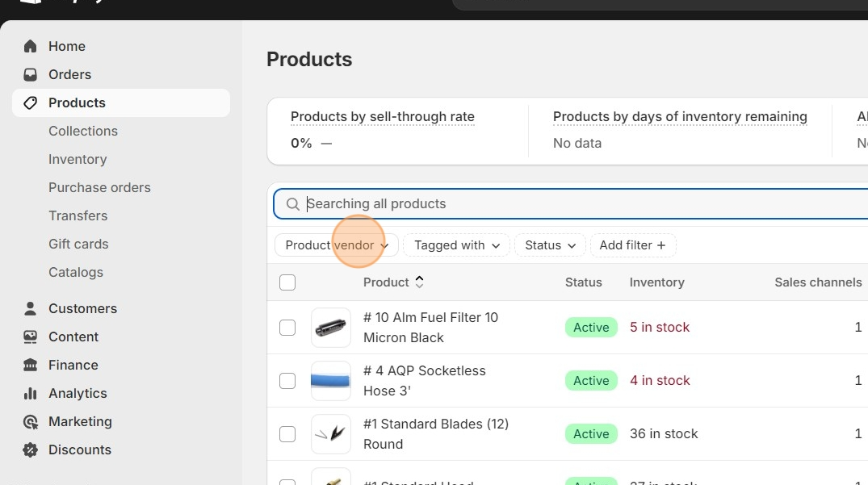The image size is (868, 485).
Task: Open the Product vendor filter dropdown
Action: coord(336,245)
